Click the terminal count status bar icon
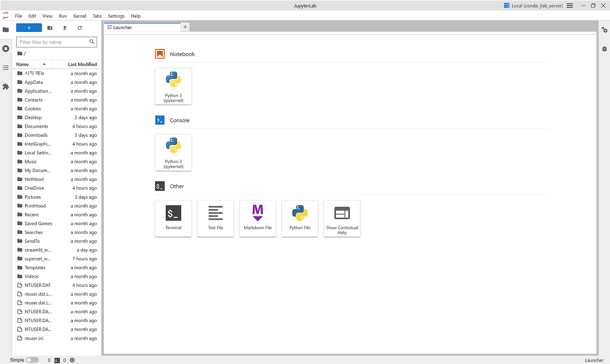Image resolution: width=610 pixels, height=364 pixels. pyautogui.click(x=57, y=360)
